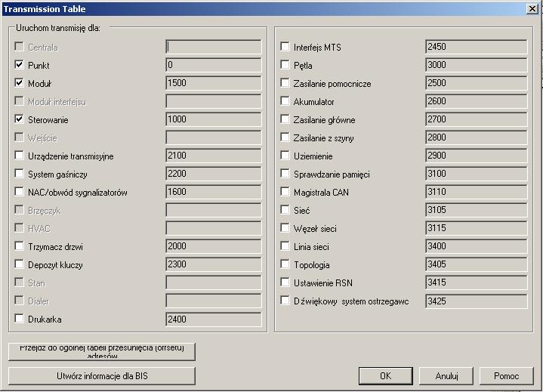
Task: Click the Punkt value field showing 0
Action: coord(214,65)
